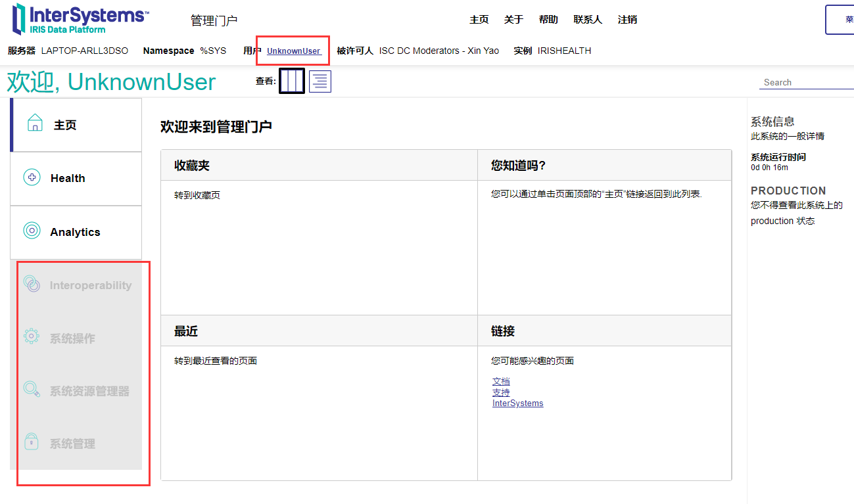Click the uptime value 0d 0h 16m
The image size is (854, 504).
click(x=769, y=168)
